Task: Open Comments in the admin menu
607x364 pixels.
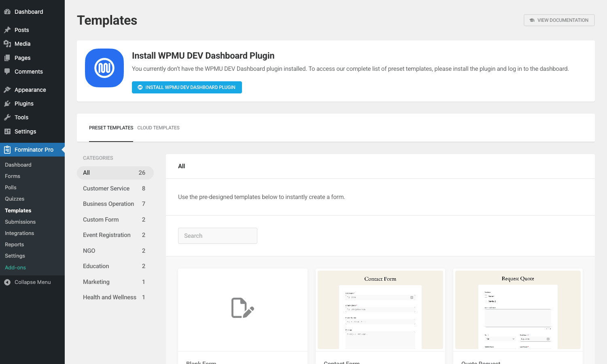Action: tap(29, 72)
